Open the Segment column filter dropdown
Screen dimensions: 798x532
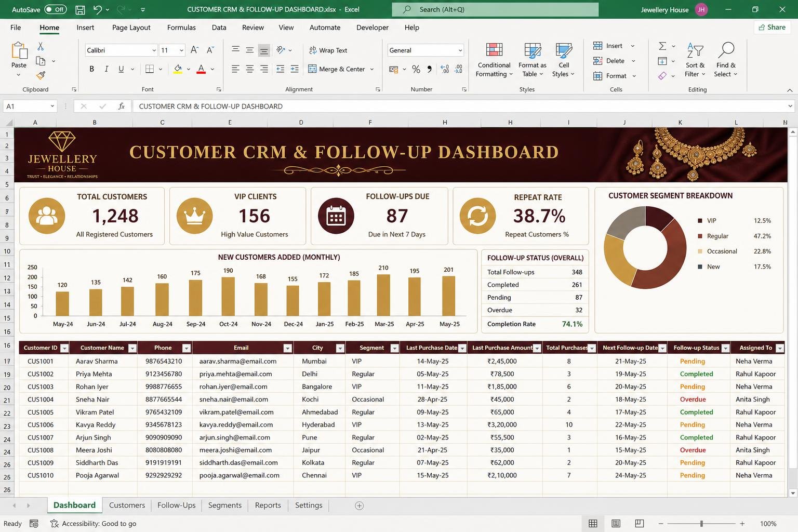click(394, 348)
